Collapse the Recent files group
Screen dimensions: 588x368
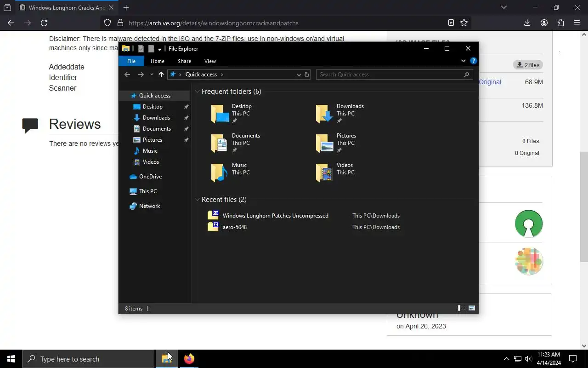click(x=197, y=200)
